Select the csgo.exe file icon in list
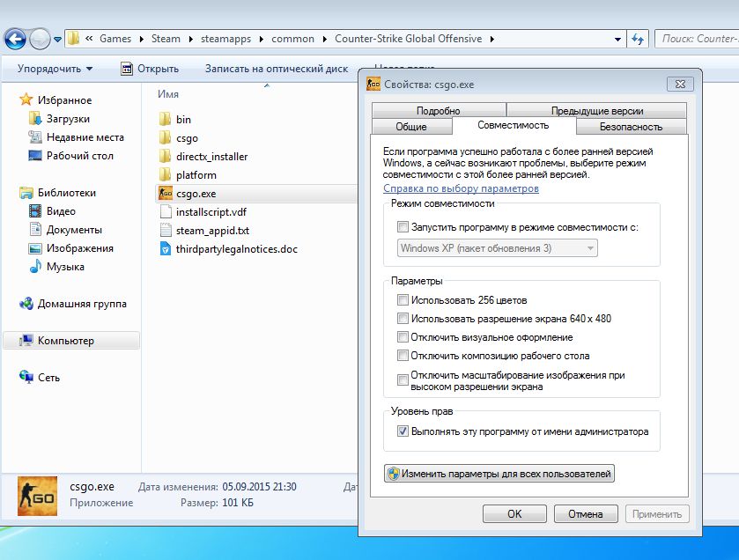The width and height of the screenshot is (739, 560). (x=166, y=193)
